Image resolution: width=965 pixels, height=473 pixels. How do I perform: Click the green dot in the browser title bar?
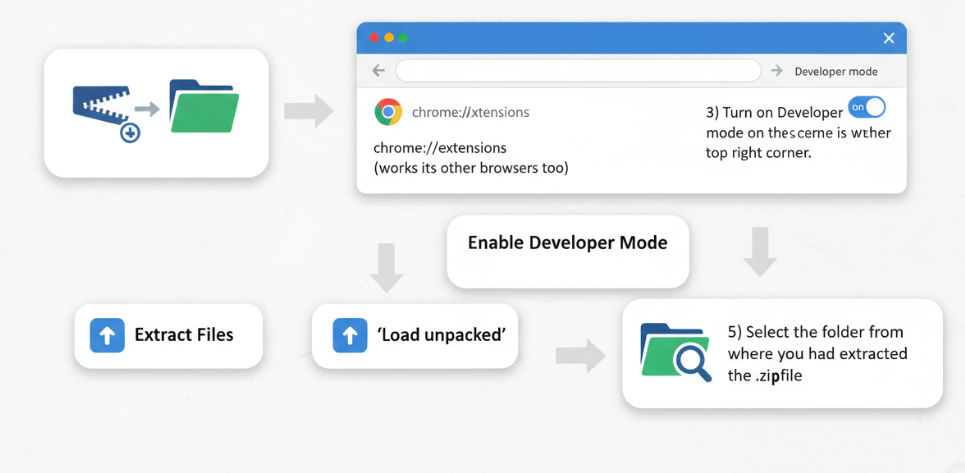(403, 38)
